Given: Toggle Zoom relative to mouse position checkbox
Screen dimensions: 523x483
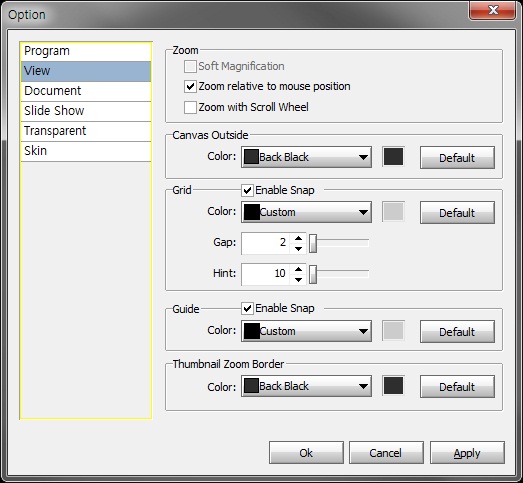Looking at the screenshot, I should (190, 87).
